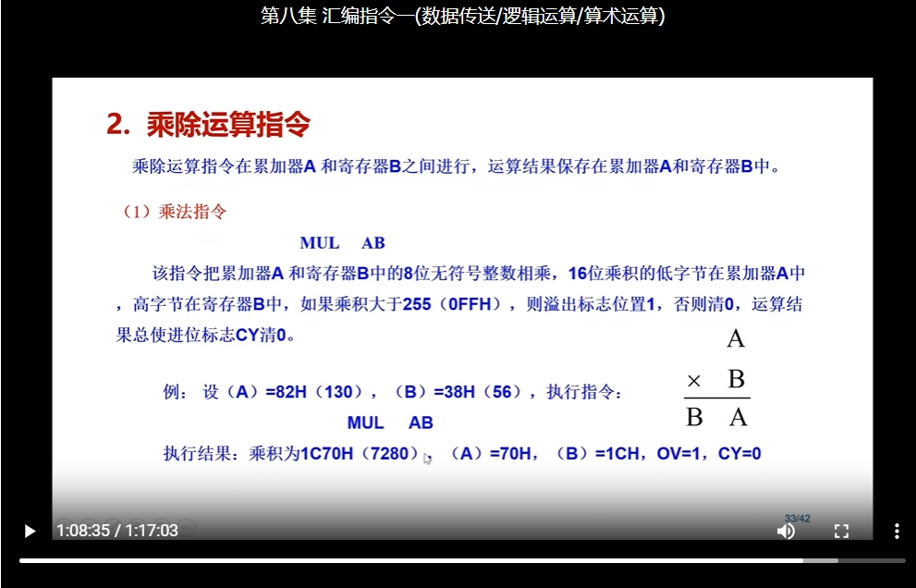This screenshot has width=916, height=588.
Task: Click the video title 第八集 汇编指令一
Action: (x=462, y=16)
